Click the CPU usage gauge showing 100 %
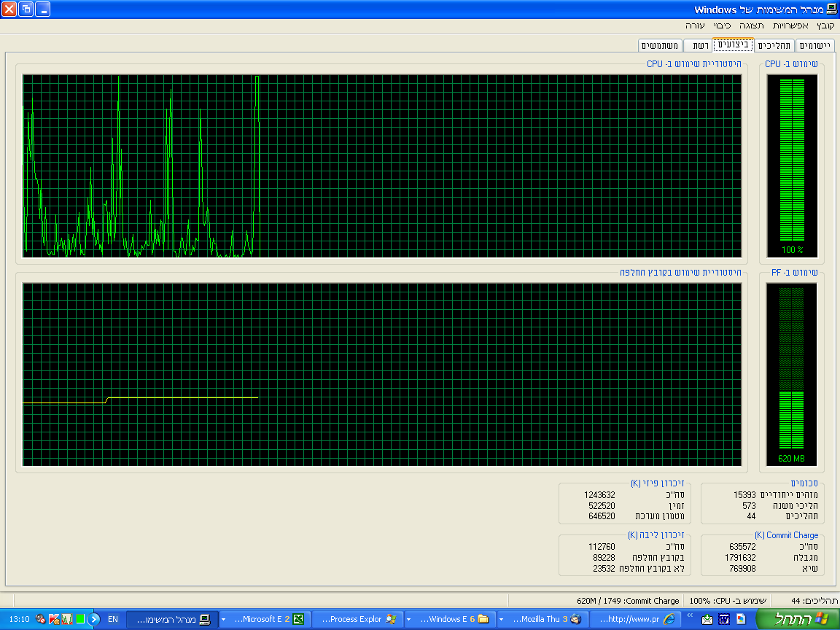 tap(792, 166)
